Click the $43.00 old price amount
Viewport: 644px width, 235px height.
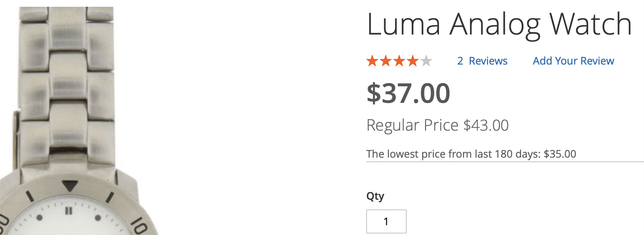(486, 125)
